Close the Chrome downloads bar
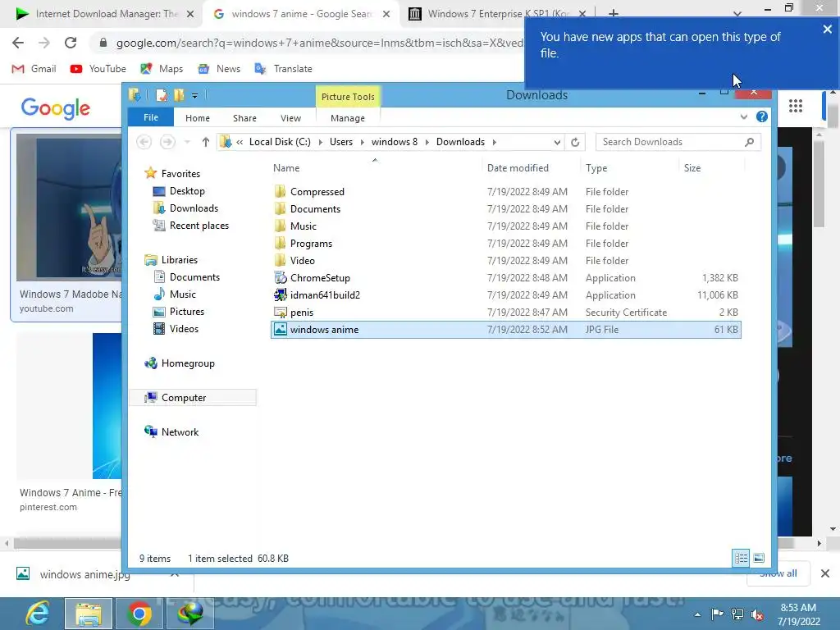 click(825, 573)
